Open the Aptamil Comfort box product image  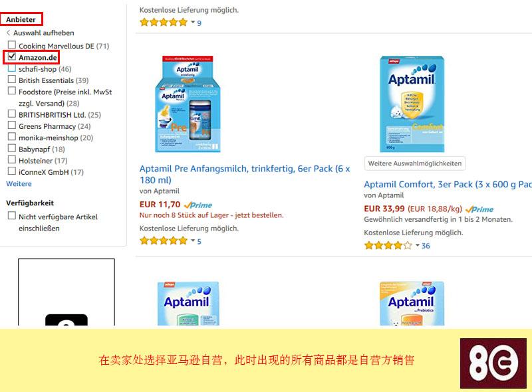click(x=412, y=104)
